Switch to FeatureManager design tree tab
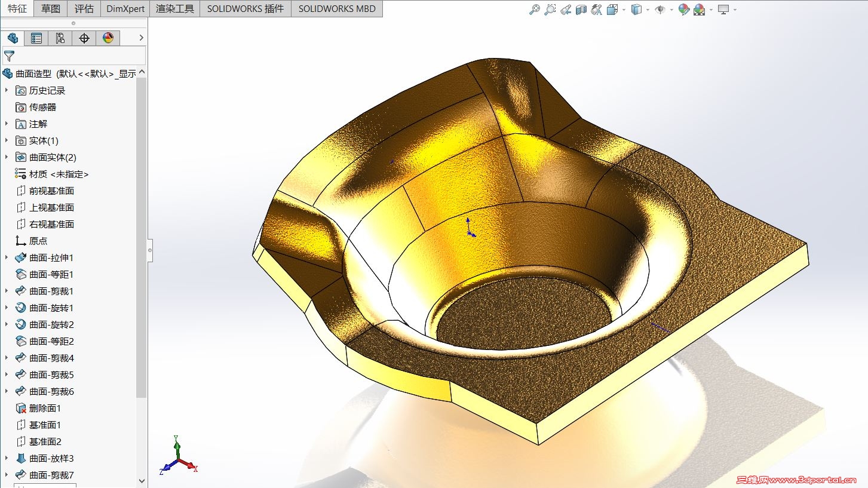Image resolution: width=868 pixels, height=488 pixels. [12, 38]
